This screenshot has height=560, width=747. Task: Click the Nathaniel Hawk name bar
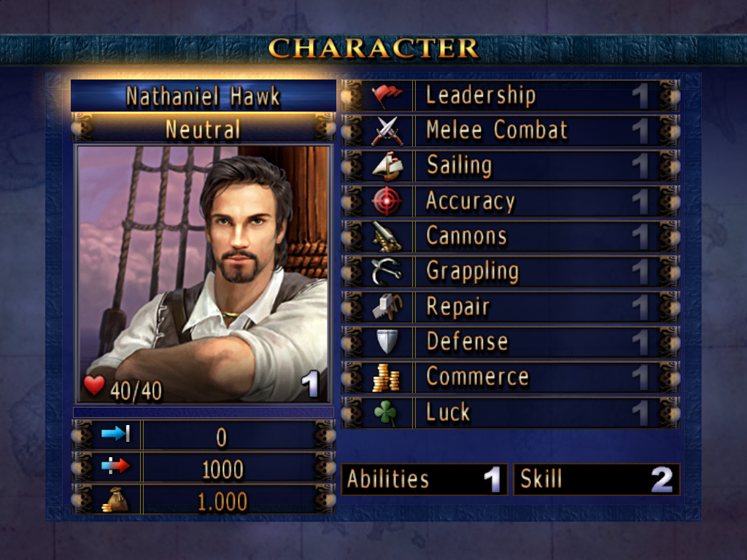tap(204, 96)
